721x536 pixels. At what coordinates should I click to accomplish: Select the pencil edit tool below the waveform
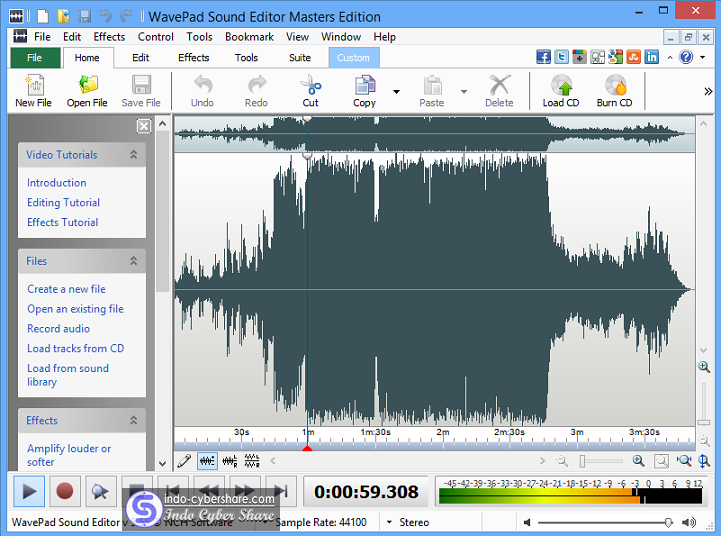coord(184,461)
